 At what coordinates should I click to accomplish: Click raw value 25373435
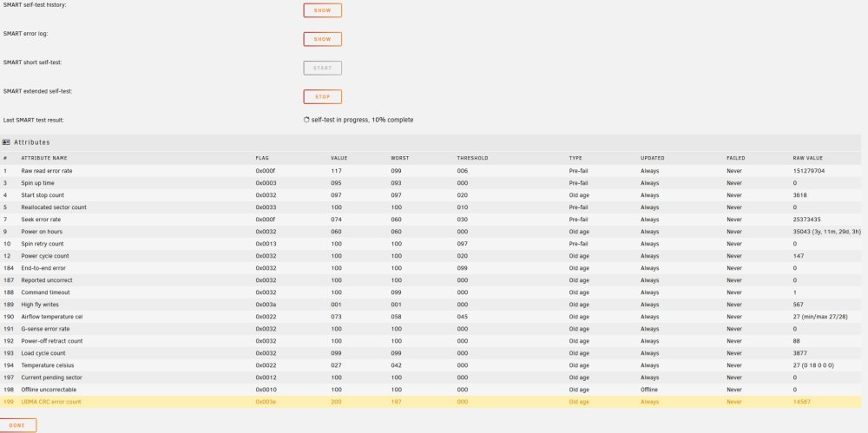[x=806, y=220]
